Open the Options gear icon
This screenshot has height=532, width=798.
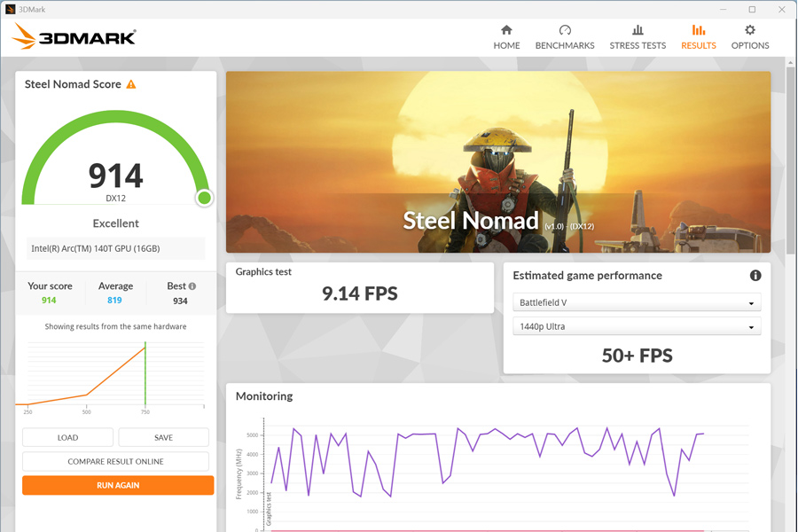pyautogui.click(x=750, y=30)
